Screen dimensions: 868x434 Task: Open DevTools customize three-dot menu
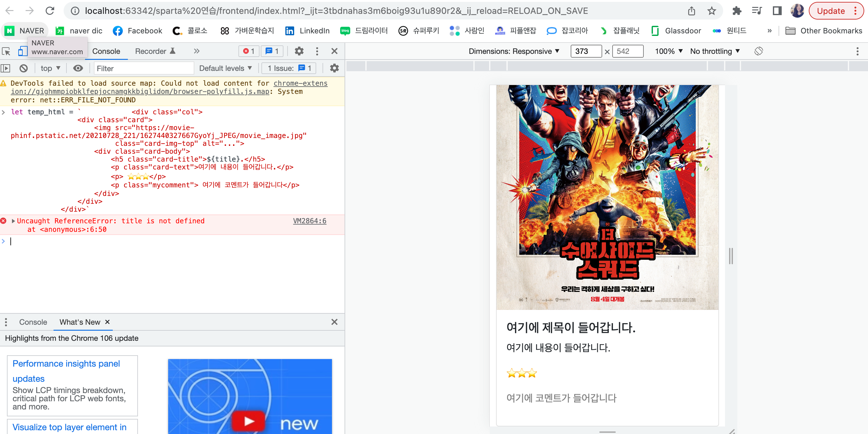coord(317,51)
